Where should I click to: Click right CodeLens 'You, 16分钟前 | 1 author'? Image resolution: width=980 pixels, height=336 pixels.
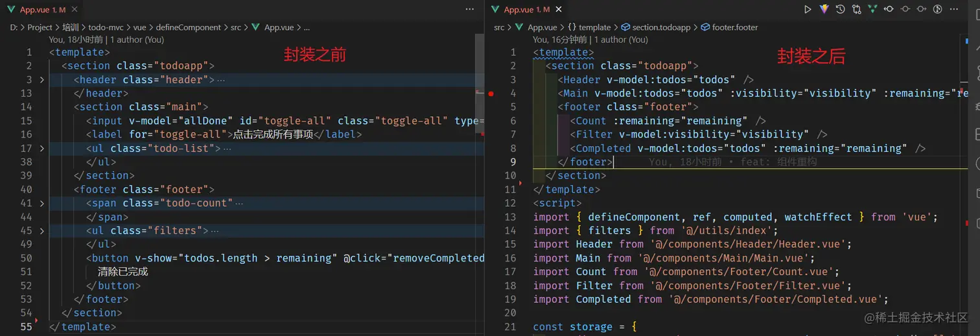590,40
